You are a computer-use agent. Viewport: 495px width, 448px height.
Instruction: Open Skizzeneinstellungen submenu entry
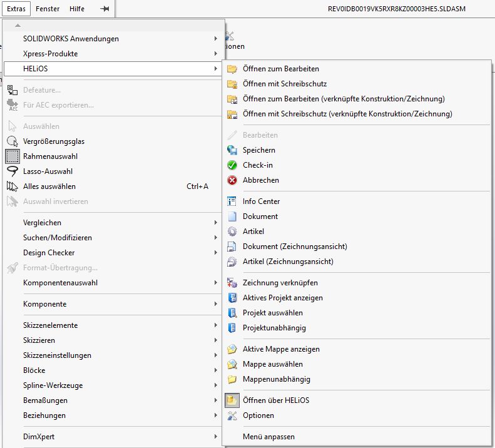(x=113, y=355)
